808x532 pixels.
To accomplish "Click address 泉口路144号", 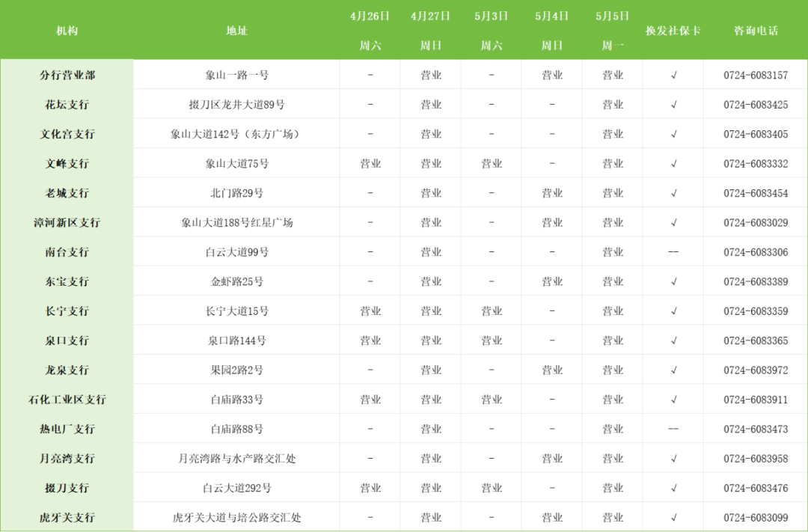I will (x=236, y=340).
